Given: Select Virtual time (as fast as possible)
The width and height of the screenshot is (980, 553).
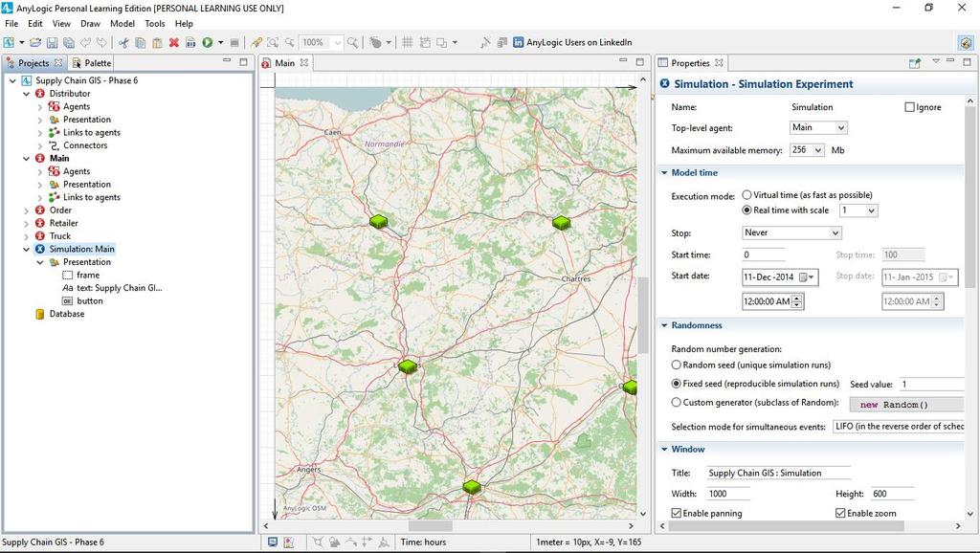Looking at the screenshot, I should coord(746,195).
